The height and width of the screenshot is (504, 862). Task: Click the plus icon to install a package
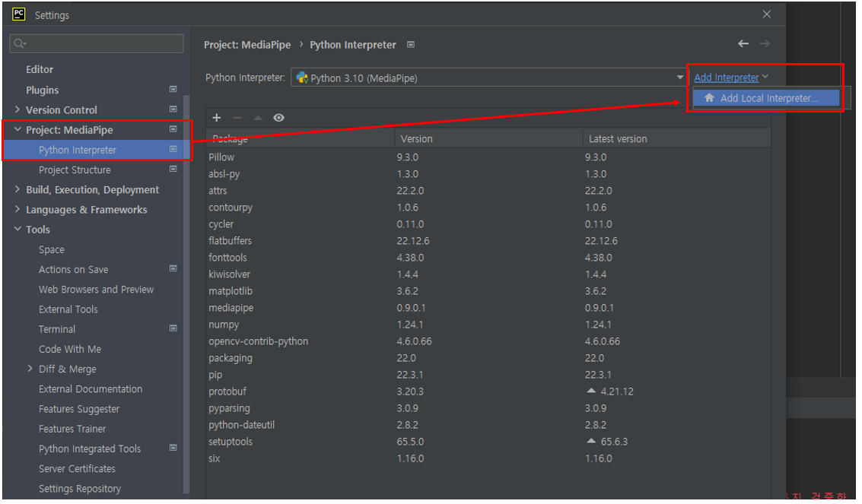[217, 118]
